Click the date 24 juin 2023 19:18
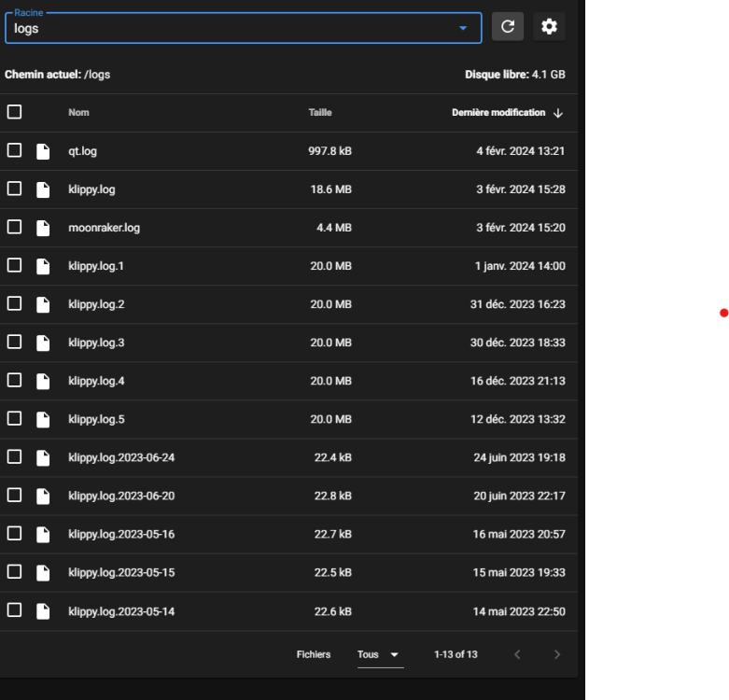Viewport: 729px width, 700px height. [x=519, y=458]
